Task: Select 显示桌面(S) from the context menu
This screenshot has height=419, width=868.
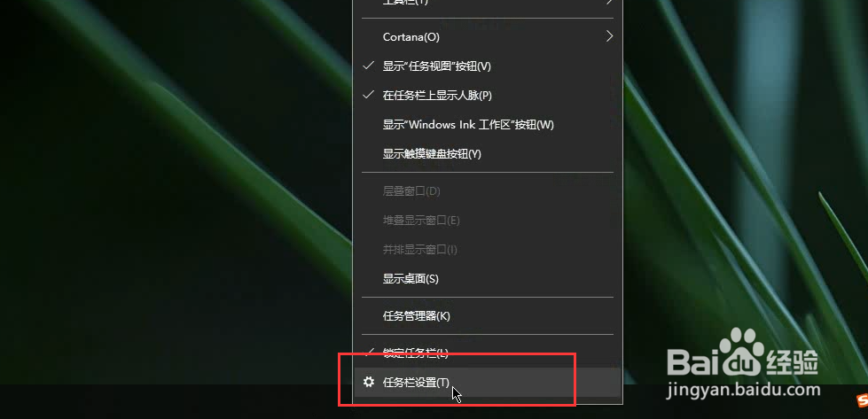Action: pyautogui.click(x=487, y=279)
